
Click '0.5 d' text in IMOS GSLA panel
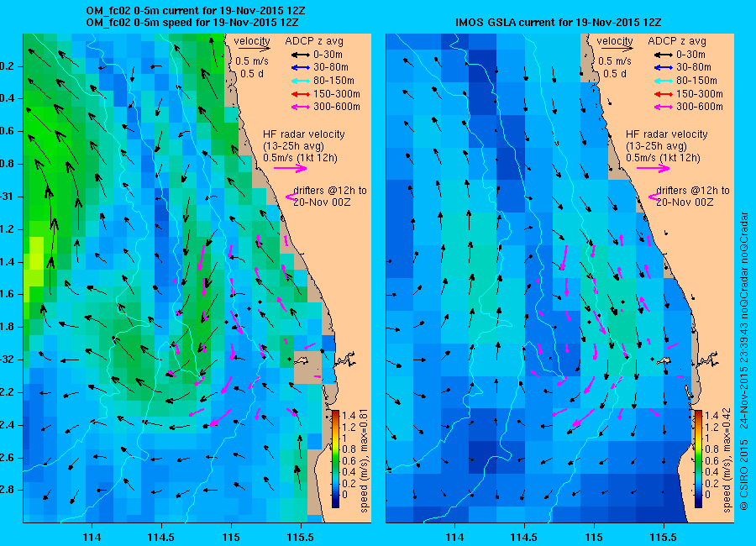tap(615, 74)
